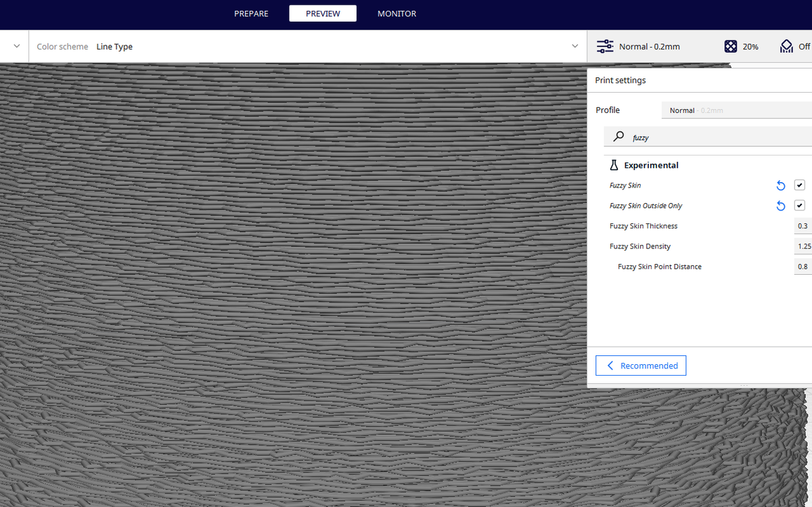Click the support icon labeled Off
Viewport: 812px width, 507px height.
[x=786, y=46]
